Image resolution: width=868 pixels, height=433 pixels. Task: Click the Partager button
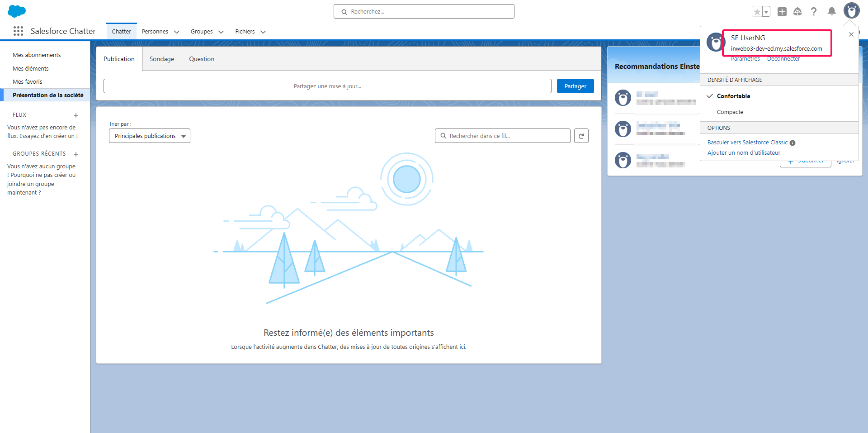(575, 86)
